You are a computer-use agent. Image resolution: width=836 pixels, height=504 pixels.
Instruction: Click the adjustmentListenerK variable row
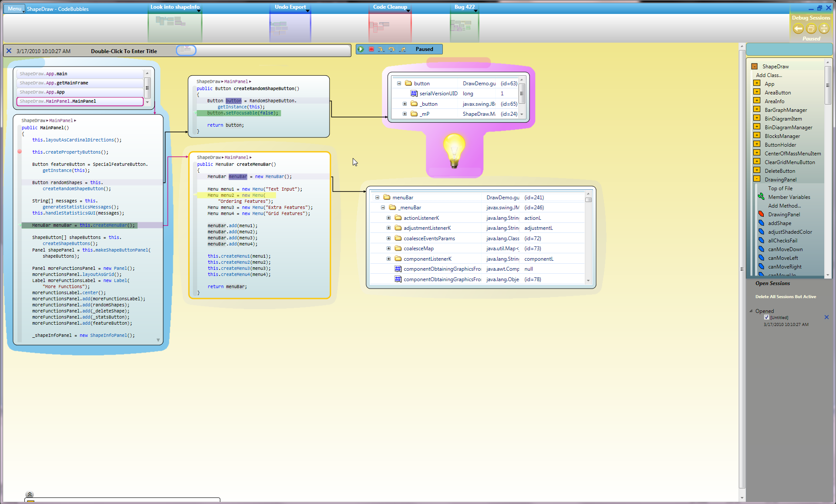(477, 228)
